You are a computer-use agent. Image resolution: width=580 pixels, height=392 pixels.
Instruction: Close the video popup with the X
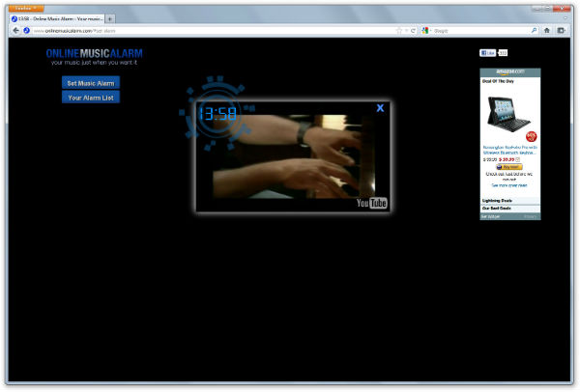[380, 108]
